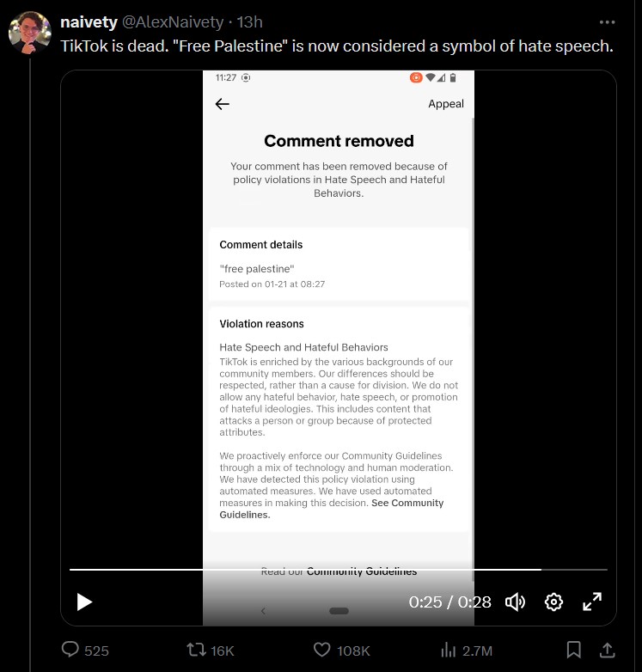Repost the tweet via retweet icon
Viewport: 642px width, 672px height.
[x=196, y=650]
